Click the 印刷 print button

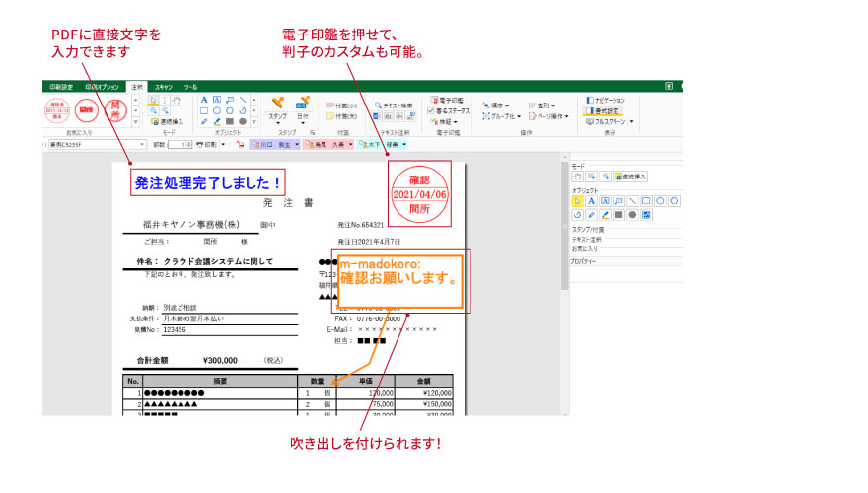tap(207, 144)
